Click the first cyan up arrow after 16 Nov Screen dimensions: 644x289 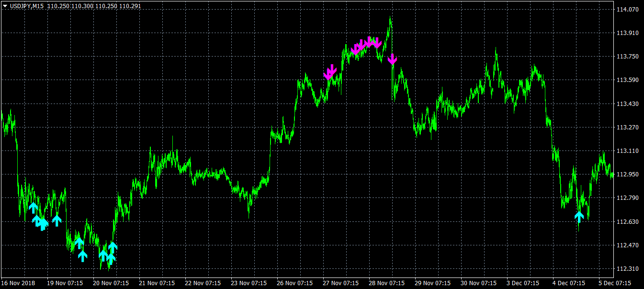click(x=33, y=208)
